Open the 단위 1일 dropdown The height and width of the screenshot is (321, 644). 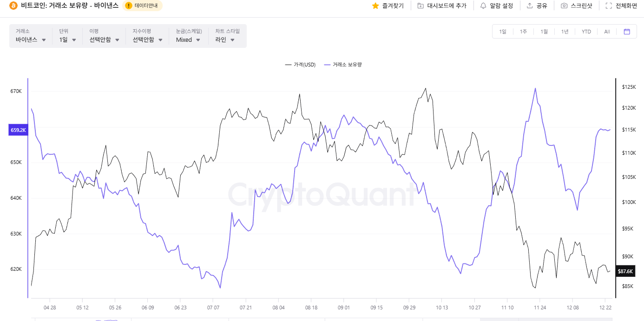(67, 40)
